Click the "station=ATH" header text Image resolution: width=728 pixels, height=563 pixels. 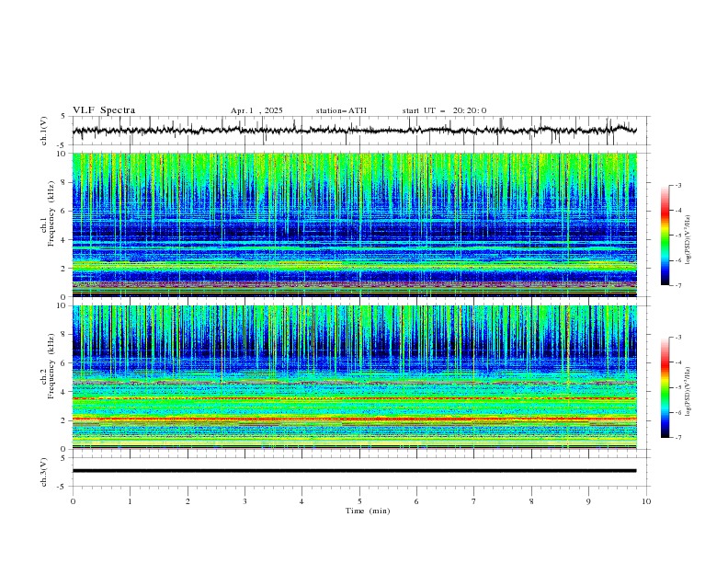pyautogui.click(x=341, y=110)
